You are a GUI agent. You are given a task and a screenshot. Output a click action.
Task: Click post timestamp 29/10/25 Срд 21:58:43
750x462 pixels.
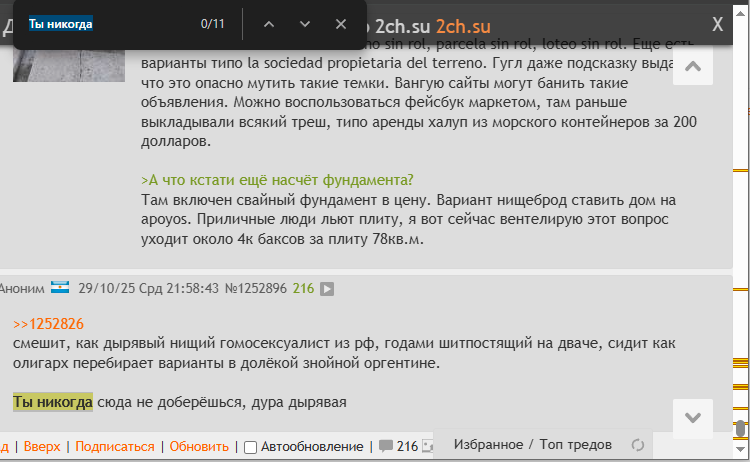(x=148, y=288)
